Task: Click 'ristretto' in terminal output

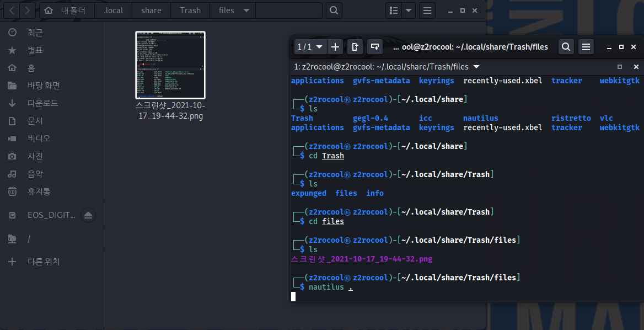Action: point(571,118)
